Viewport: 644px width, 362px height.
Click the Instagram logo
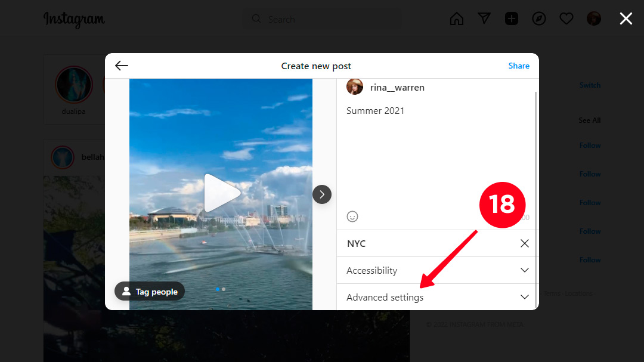pos(75,19)
